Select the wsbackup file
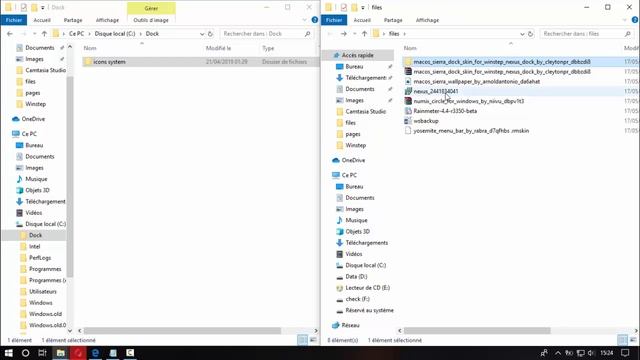This screenshot has height=360, width=640. point(426,121)
